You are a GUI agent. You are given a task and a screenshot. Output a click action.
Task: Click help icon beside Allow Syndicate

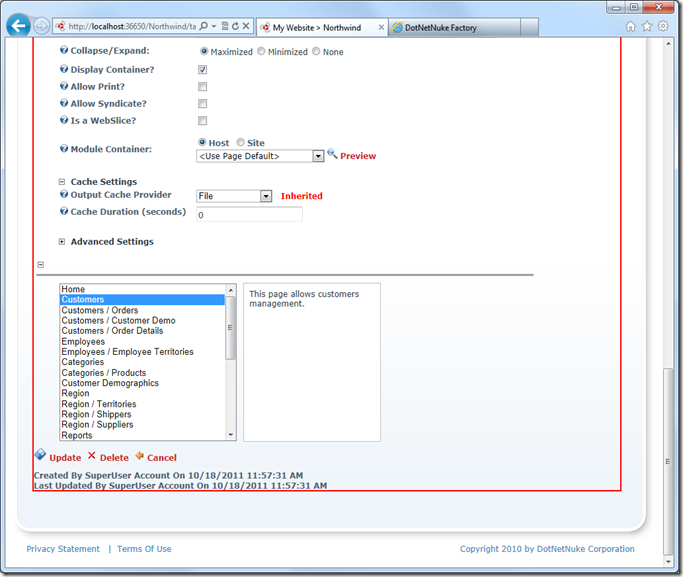pyautogui.click(x=64, y=103)
